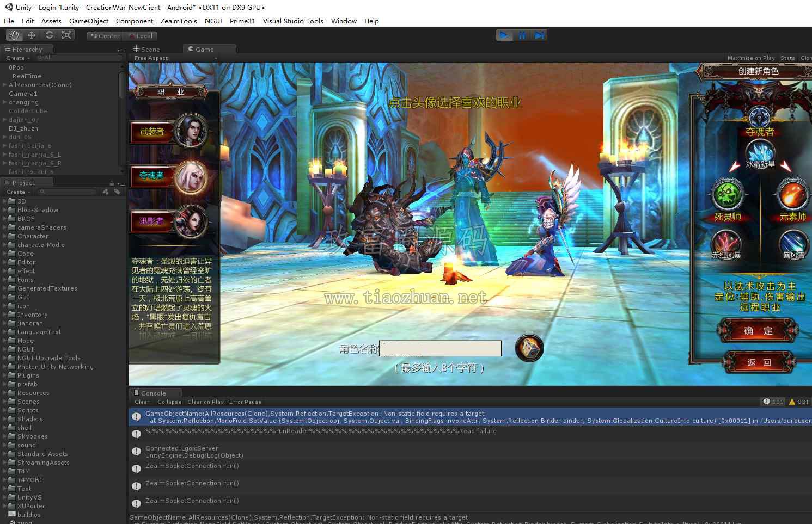Select the Scenes folder icon
This screenshot has height=524, width=812.
point(12,402)
